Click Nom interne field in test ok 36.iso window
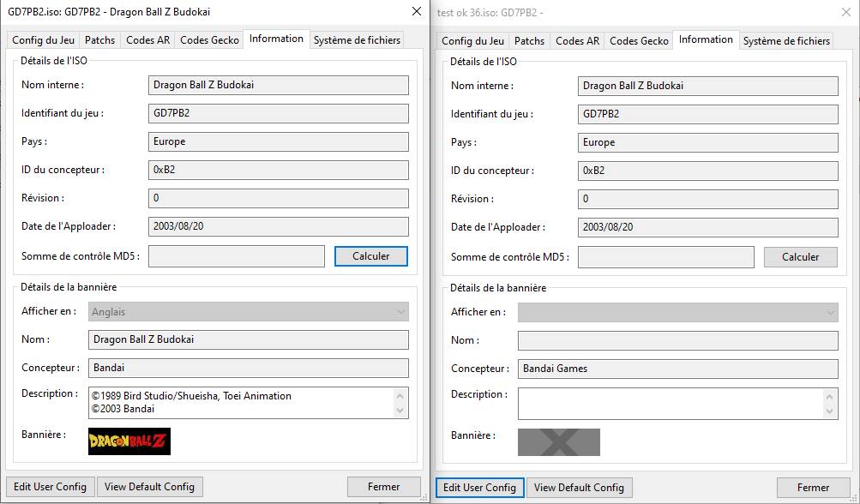The width and height of the screenshot is (860, 504). 707,86
